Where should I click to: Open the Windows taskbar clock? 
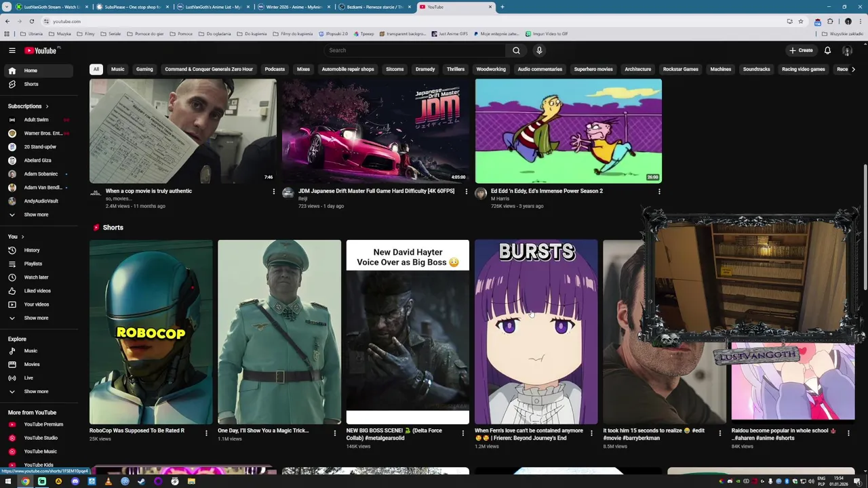click(838, 481)
